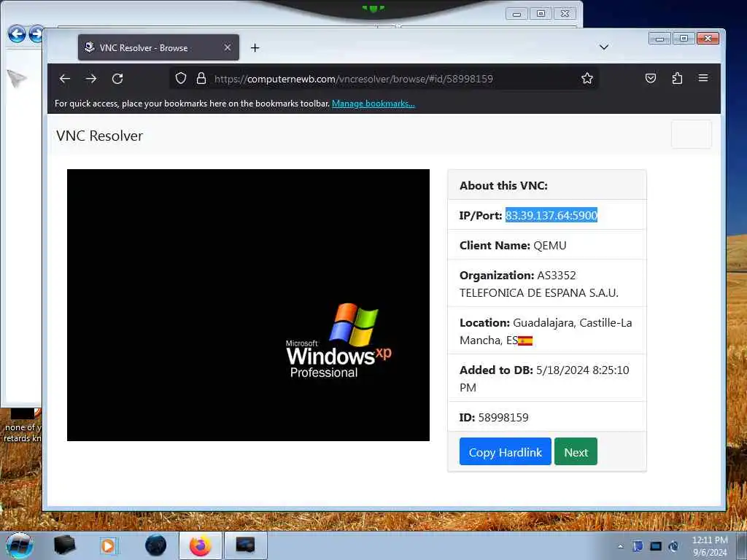Open the dark globe browser taskbar icon
The width and height of the screenshot is (747, 560).
(156, 545)
